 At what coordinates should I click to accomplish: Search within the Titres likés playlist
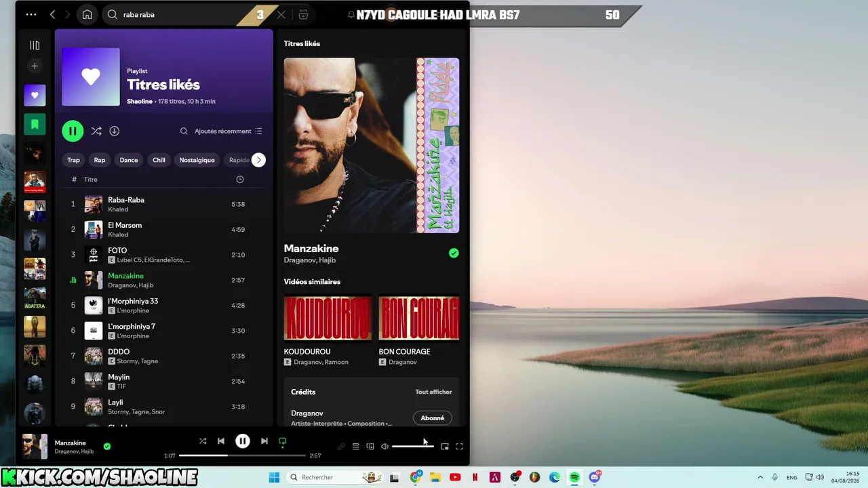click(184, 131)
